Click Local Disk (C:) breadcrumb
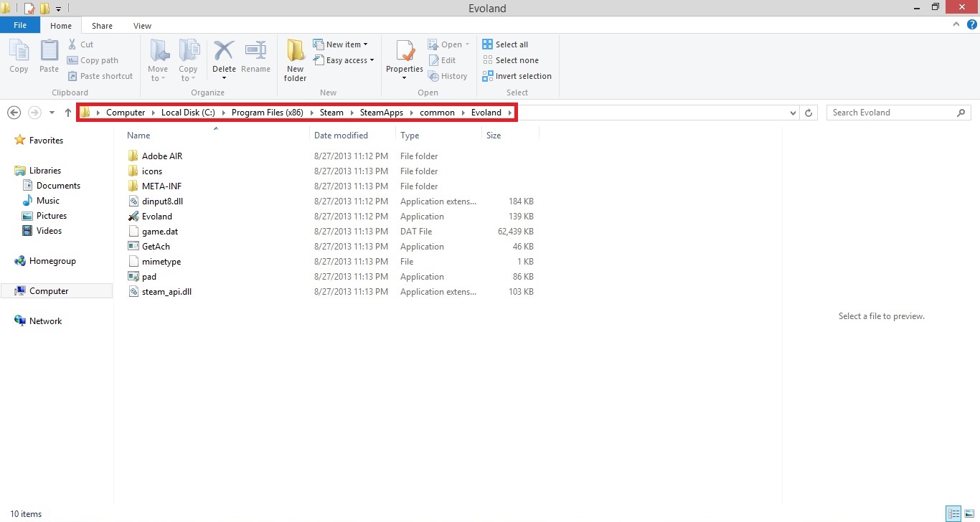The height and width of the screenshot is (522, 980). tap(188, 113)
